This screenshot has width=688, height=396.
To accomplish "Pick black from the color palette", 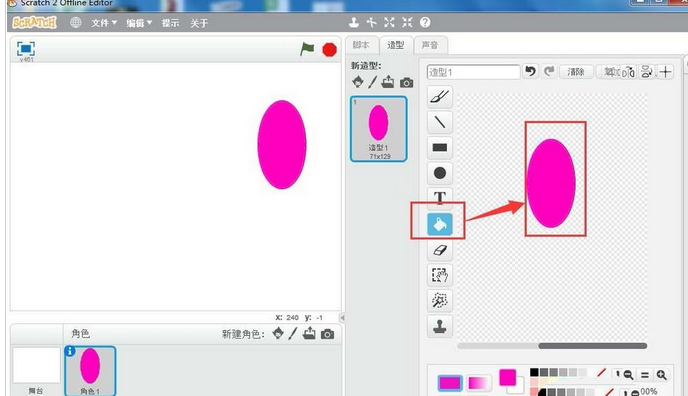I will (x=534, y=372).
